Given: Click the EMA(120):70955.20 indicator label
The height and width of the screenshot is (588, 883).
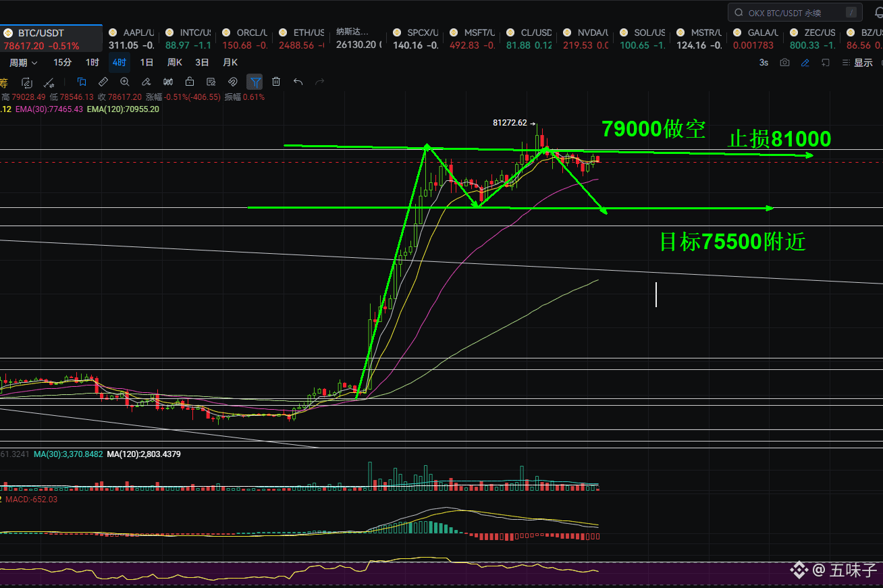Looking at the screenshot, I should click(124, 109).
